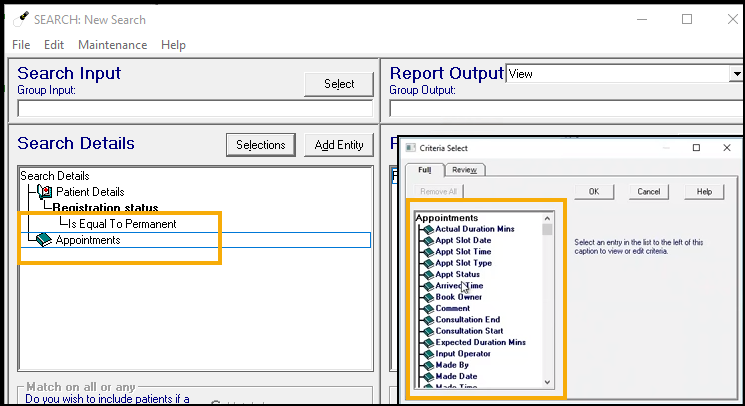Open the Report Output View dropdown
Image resolution: width=745 pixels, height=406 pixels.
[735, 73]
